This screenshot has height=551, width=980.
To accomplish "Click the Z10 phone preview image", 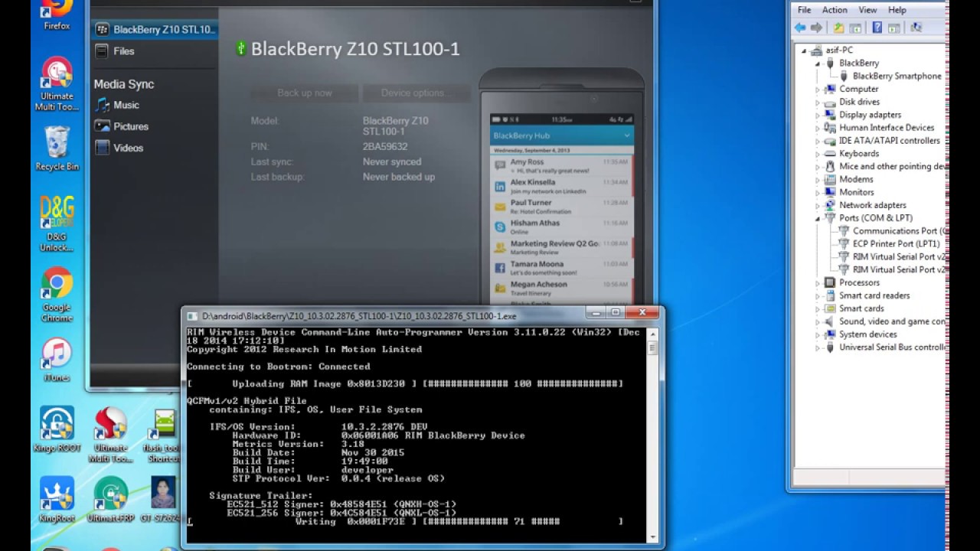I will [x=562, y=187].
